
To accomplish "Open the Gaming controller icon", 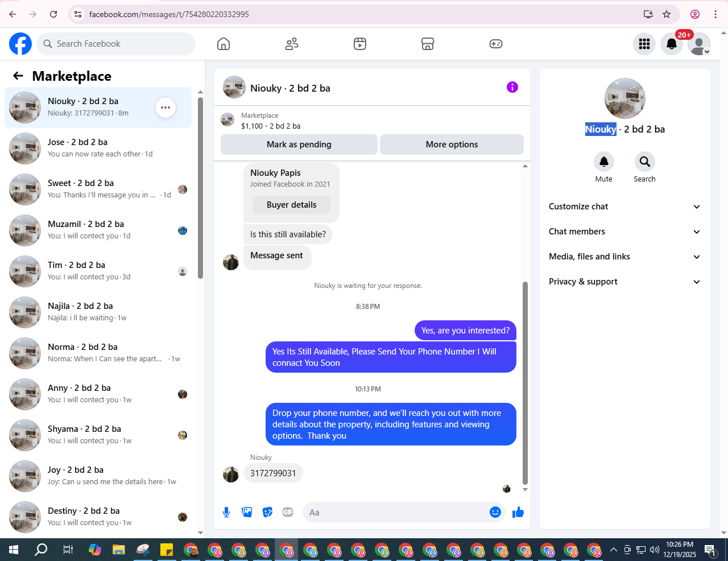I will (496, 44).
